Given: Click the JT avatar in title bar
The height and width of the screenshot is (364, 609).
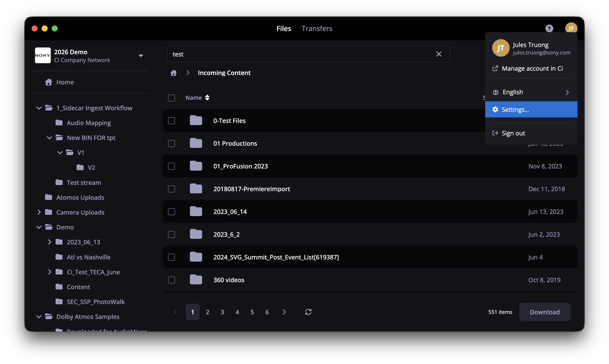Looking at the screenshot, I should coord(571,28).
